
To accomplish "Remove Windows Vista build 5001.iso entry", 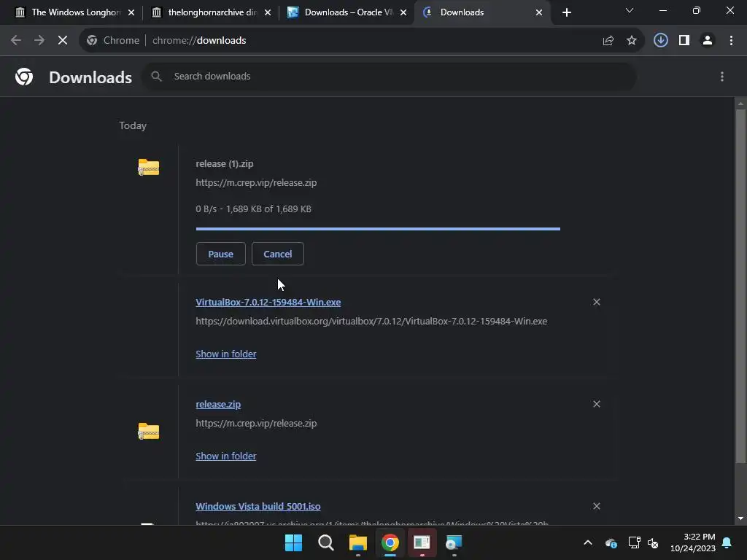I will pyautogui.click(x=597, y=506).
